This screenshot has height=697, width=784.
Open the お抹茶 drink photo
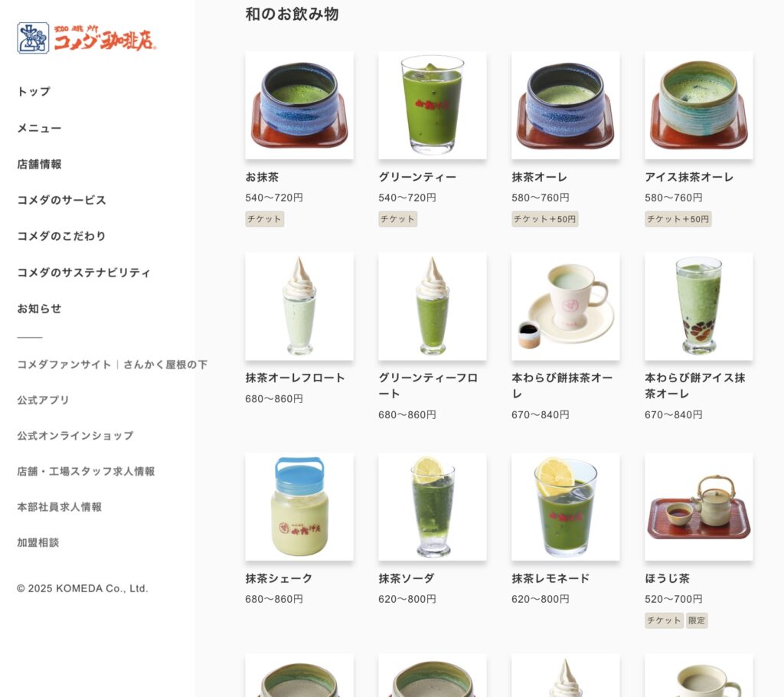tap(299, 105)
